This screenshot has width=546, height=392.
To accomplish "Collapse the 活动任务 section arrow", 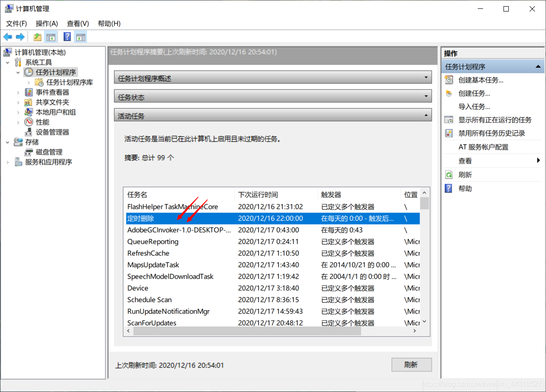I will coord(426,115).
